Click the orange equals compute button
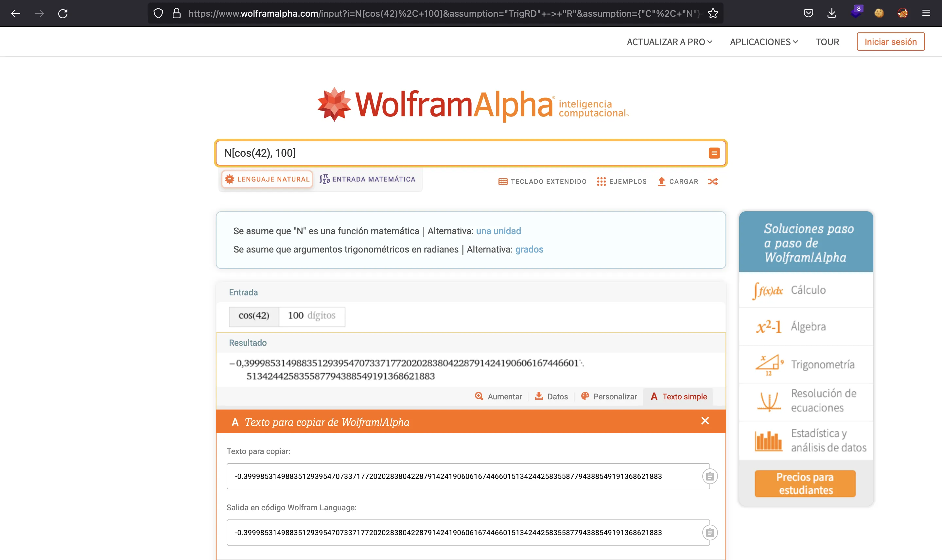 click(x=714, y=153)
